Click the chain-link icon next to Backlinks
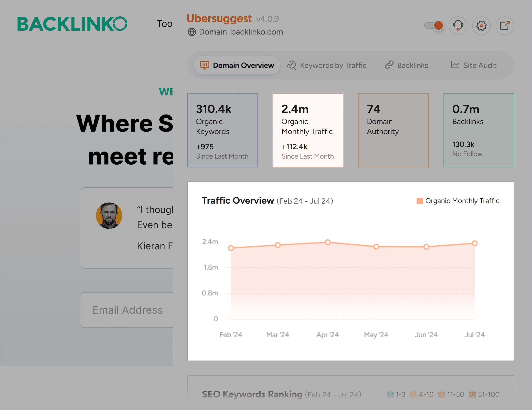The width and height of the screenshot is (532, 410). [x=389, y=65]
